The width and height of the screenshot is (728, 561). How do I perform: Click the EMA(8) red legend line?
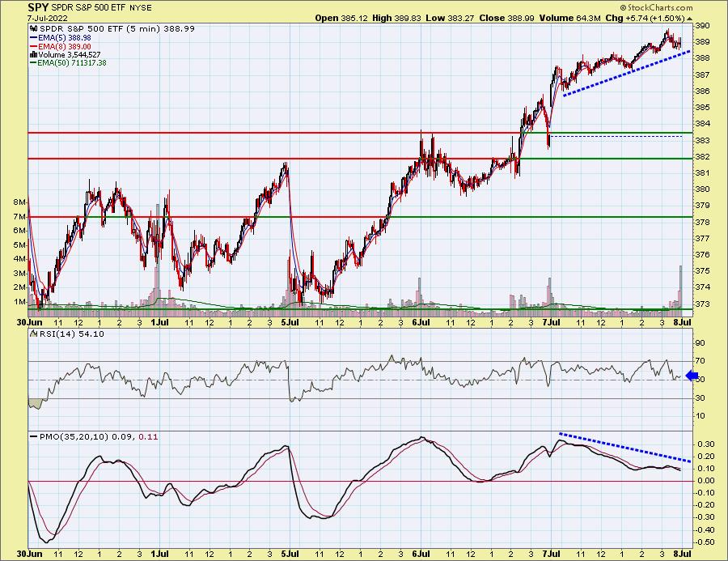click(x=33, y=46)
